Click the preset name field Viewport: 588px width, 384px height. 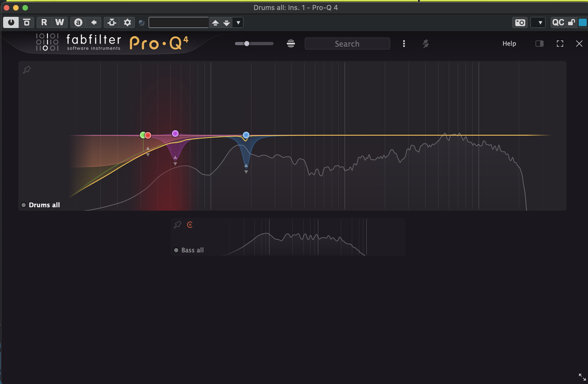click(179, 22)
